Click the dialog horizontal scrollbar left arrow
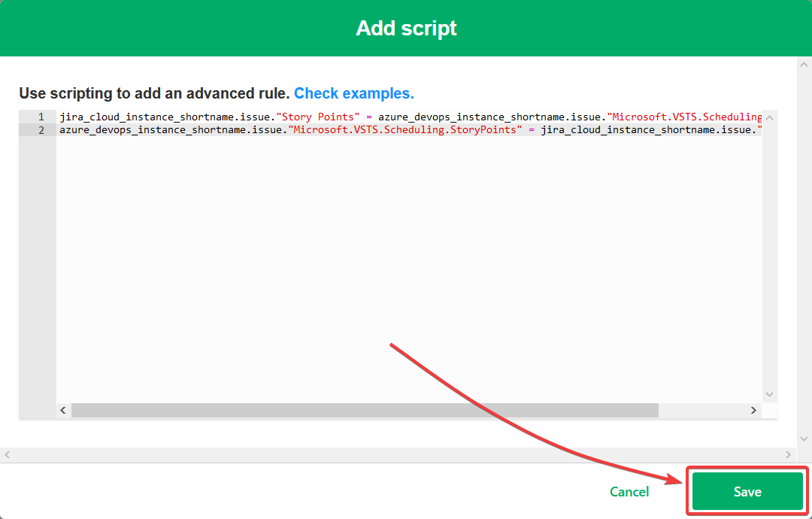Screen dimensions: 812x519 click(x=8, y=455)
